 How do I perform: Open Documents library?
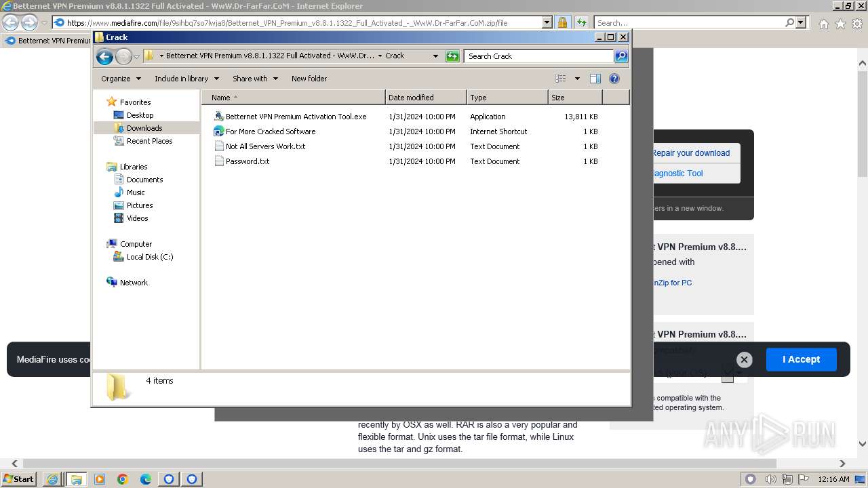pos(144,180)
